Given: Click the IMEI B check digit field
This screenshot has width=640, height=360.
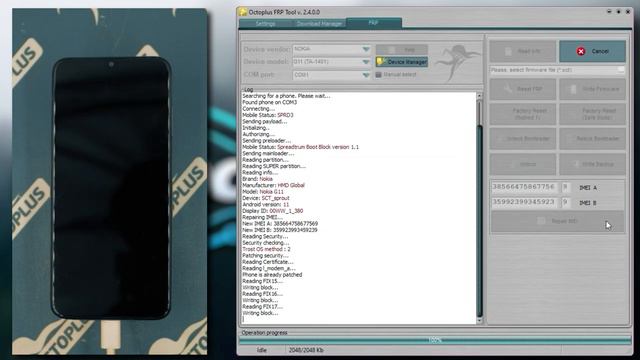Looking at the screenshot, I should (566, 202).
